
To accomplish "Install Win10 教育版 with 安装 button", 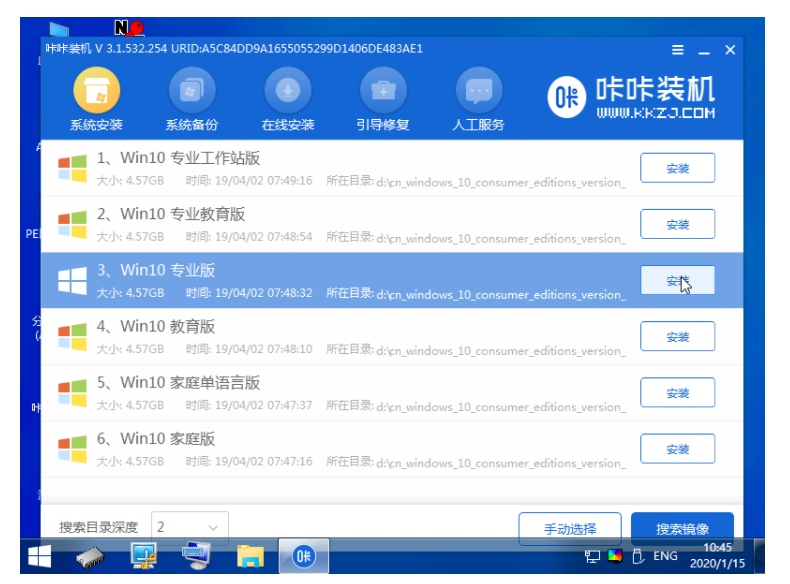I will point(677,336).
